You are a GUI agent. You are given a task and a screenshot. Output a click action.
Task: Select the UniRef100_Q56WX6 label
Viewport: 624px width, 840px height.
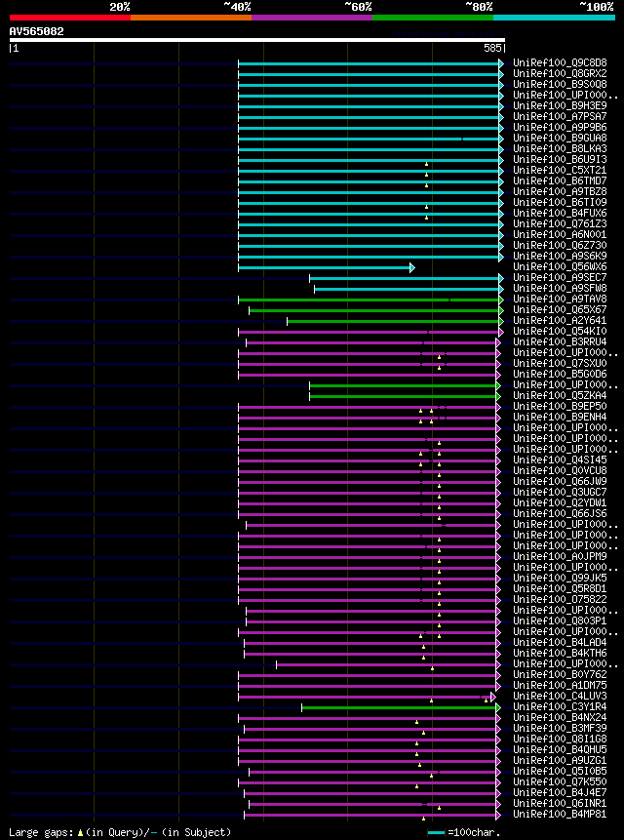click(560, 266)
